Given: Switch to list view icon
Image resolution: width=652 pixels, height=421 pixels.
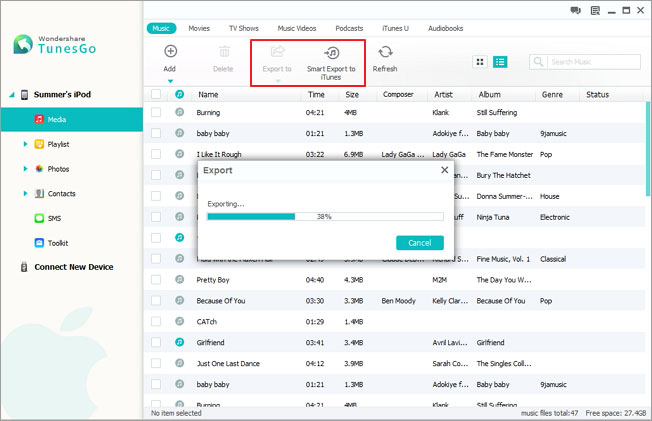Looking at the screenshot, I should [500, 62].
